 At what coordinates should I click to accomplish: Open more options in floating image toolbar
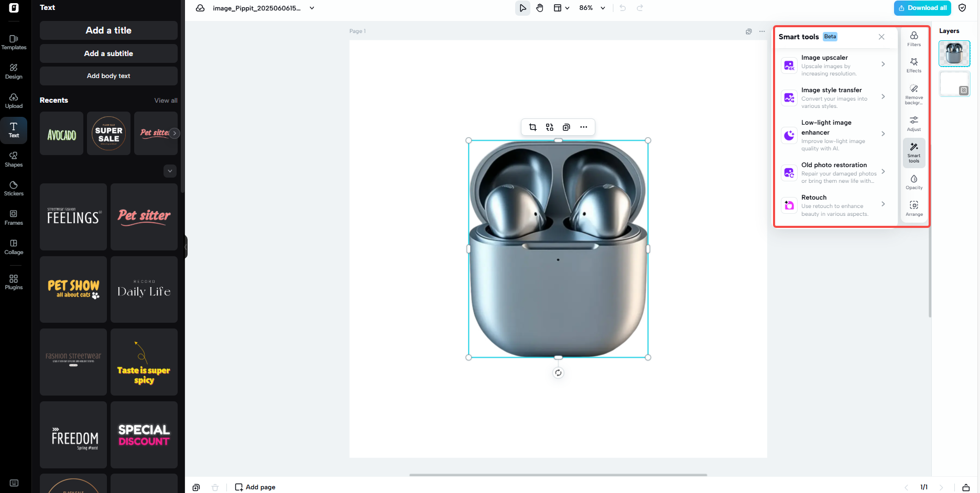point(583,127)
